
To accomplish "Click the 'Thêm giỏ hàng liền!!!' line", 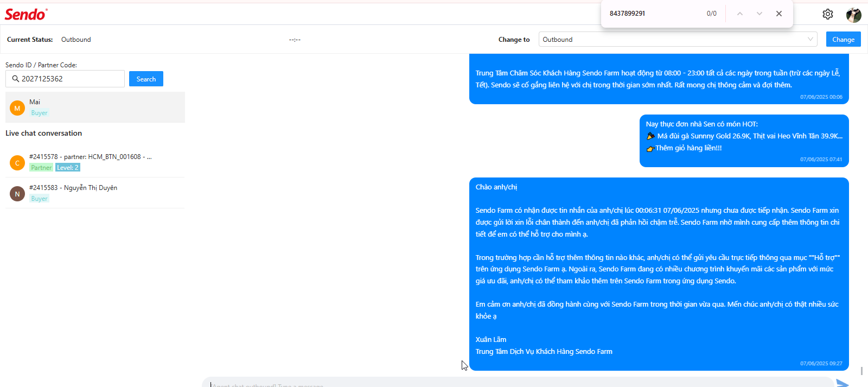I will point(684,148).
